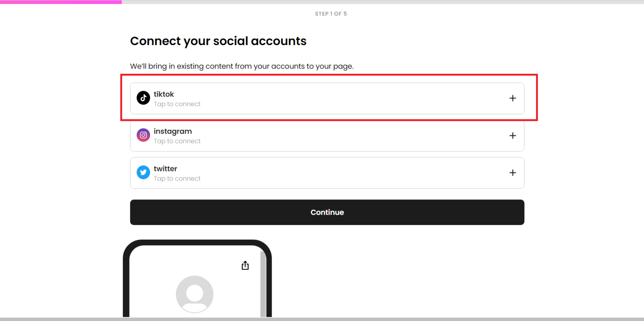Click the Instagram logo icon
The image size is (644, 321).
(143, 135)
